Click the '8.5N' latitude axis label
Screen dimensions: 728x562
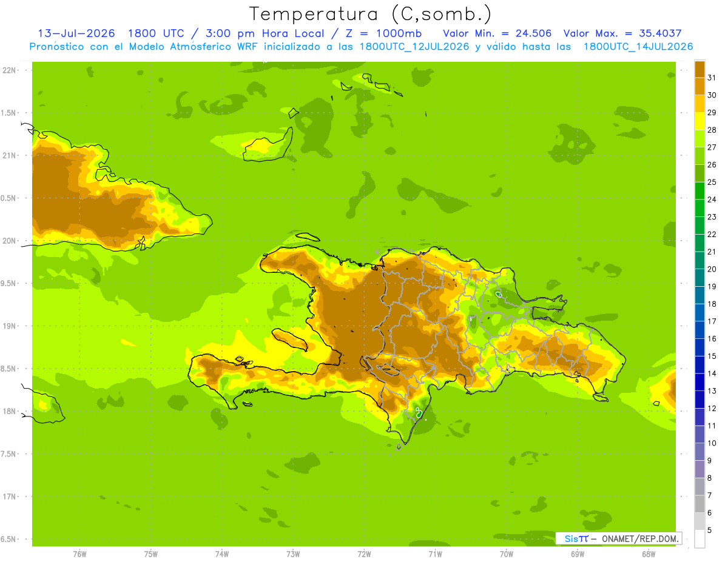pos(9,369)
